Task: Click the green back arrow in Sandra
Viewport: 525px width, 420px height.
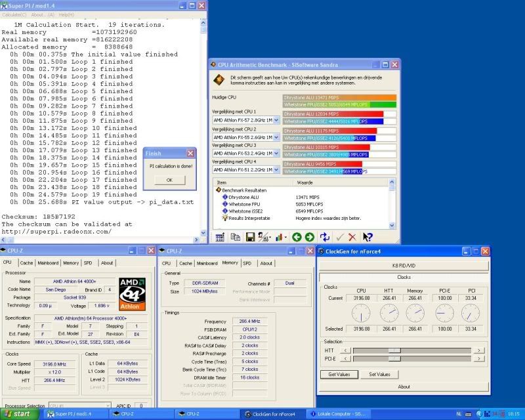Action: click(297, 237)
